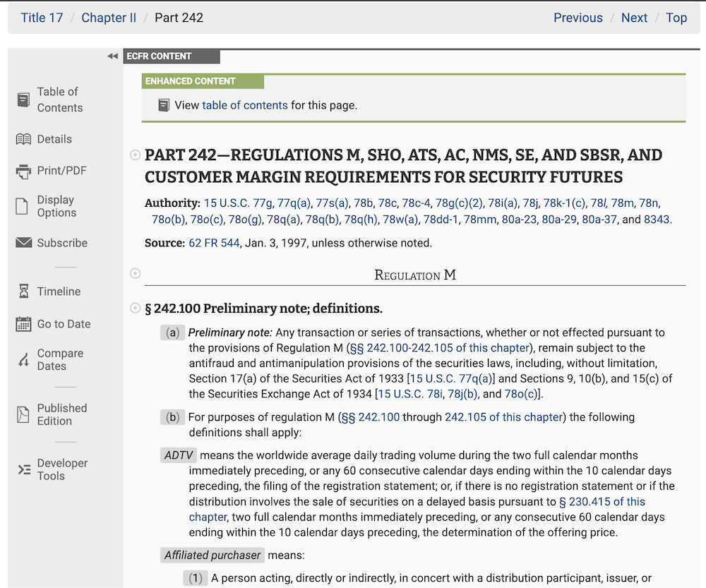Open Table of Contents in sidebar
The image size is (706, 588).
point(60,100)
